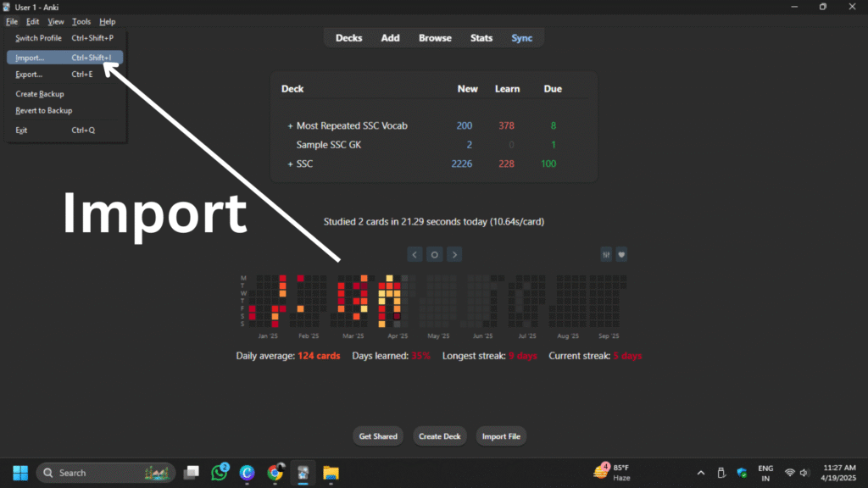Viewport: 868px width, 488px height.
Task: Reset heatmap to today circle button
Action: click(x=435, y=254)
